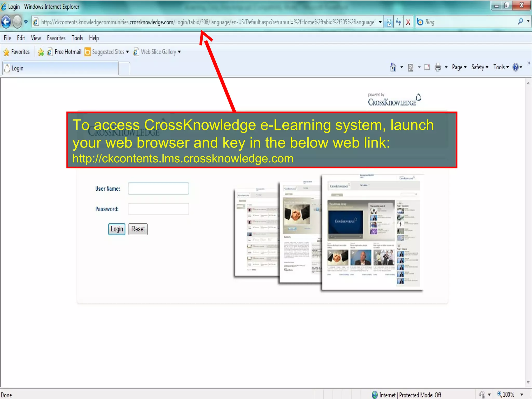532x399 pixels.
Task: Open the Page command bar menu
Action: point(459,67)
